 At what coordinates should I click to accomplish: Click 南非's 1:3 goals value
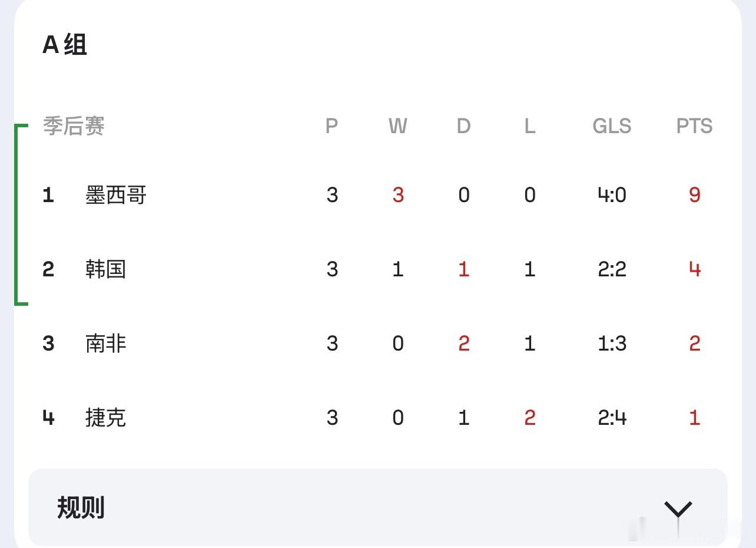612,344
